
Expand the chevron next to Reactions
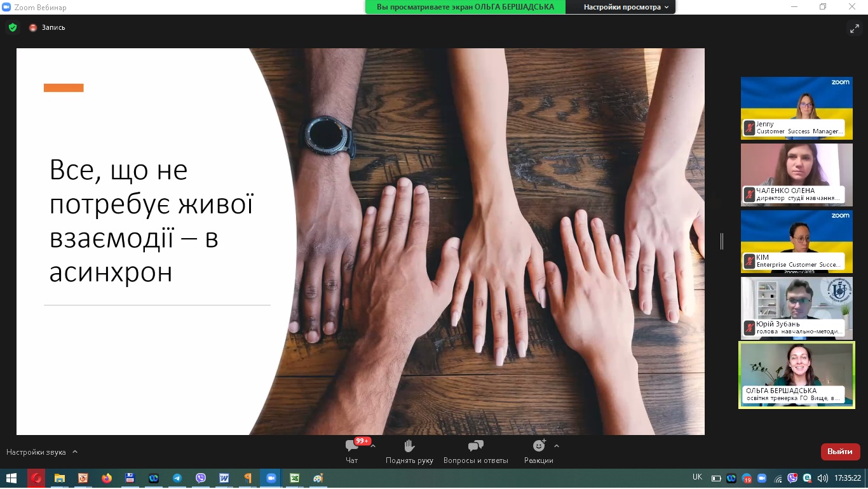pyautogui.click(x=557, y=446)
